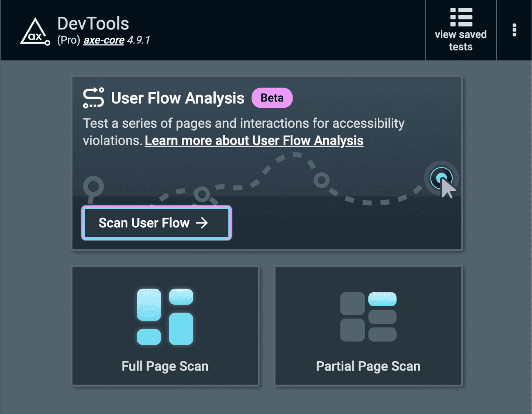This screenshot has height=414, width=532.
Task: Open the Full Page Scan card
Action: pos(165,326)
